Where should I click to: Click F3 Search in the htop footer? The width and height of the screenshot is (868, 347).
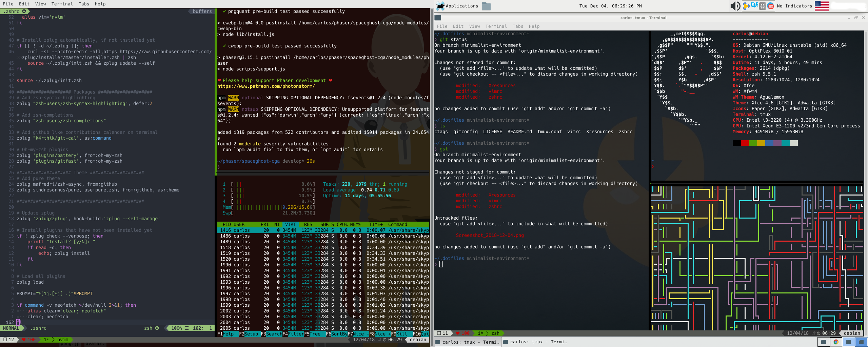272,334
